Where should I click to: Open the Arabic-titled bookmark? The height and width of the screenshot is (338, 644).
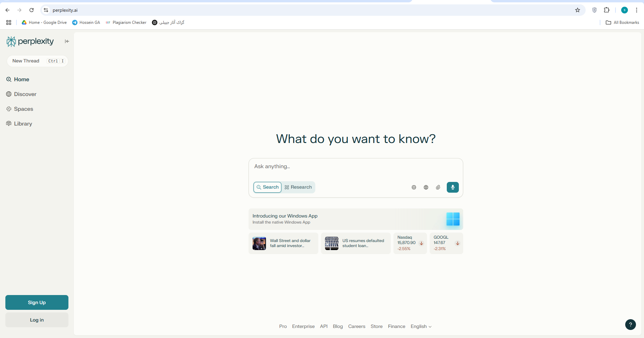168,22
